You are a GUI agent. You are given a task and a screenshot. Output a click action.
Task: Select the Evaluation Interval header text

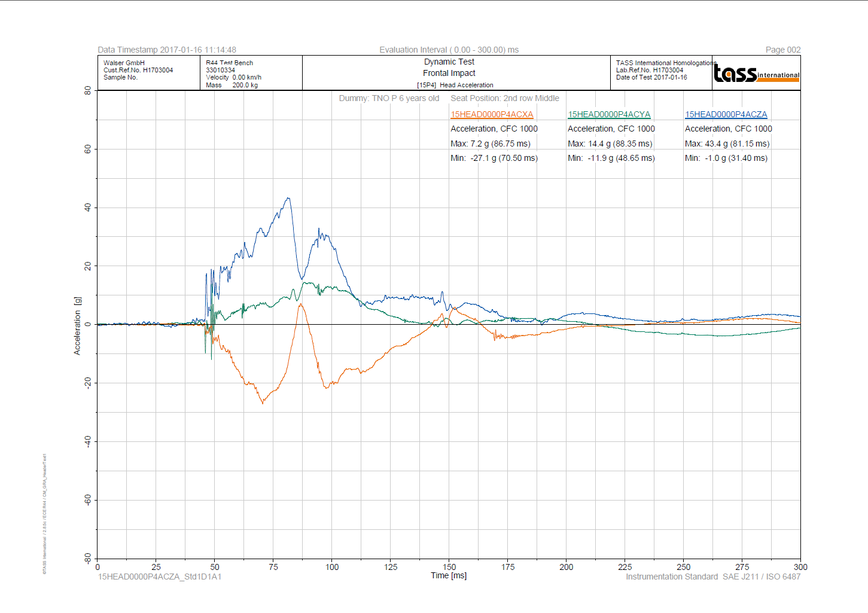pyautogui.click(x=449, y=50)
